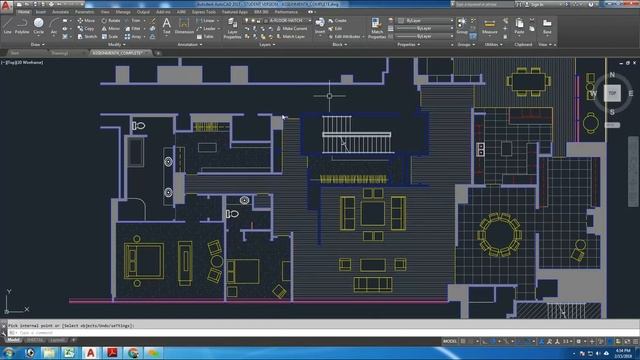Select the Circle tool

[38, 26]
